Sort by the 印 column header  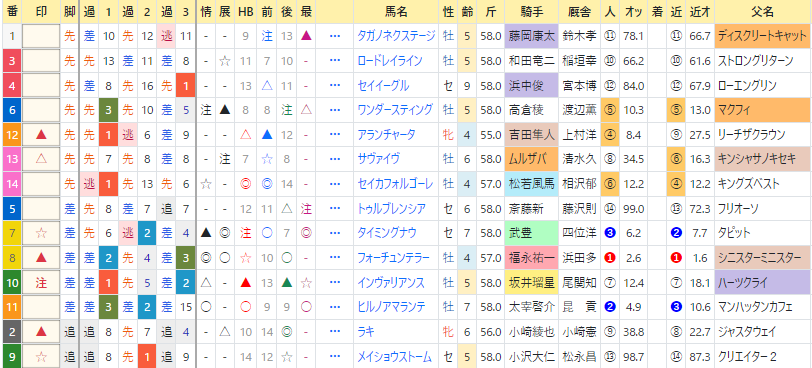click(41, 11)
